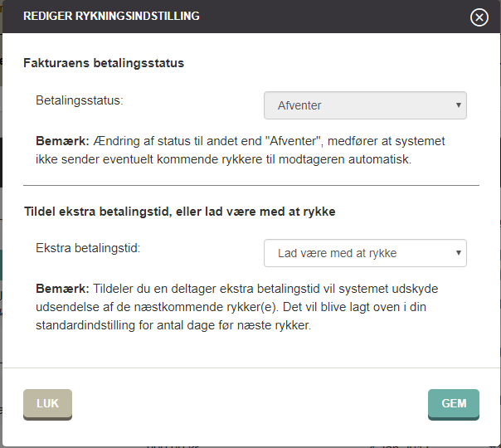Click the arrow on the Afventer dropdown
This screenshot has width=501, height=448.
[459, 105]
